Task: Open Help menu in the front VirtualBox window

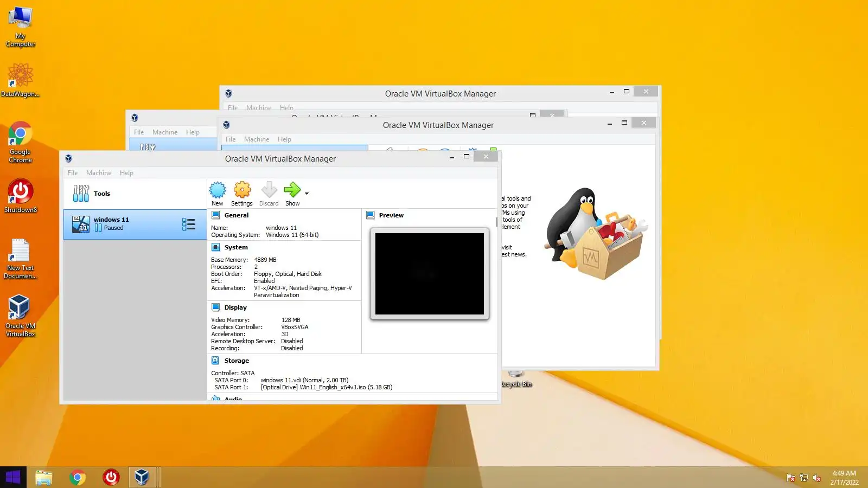Action: tap(126, 173)
